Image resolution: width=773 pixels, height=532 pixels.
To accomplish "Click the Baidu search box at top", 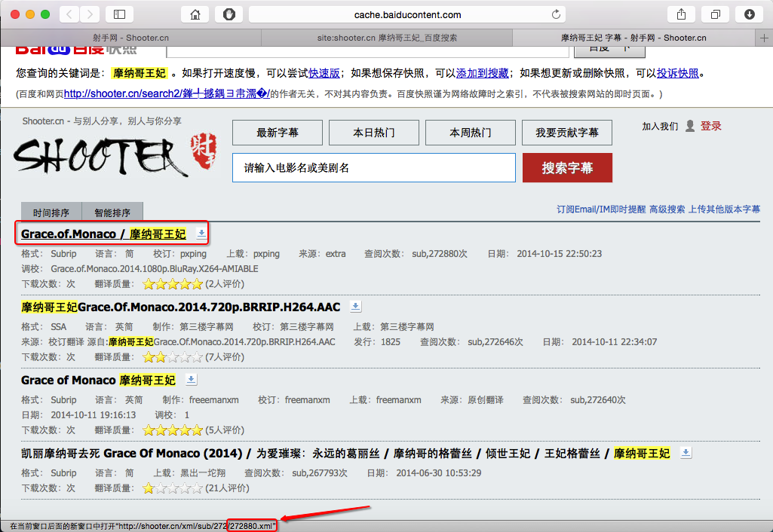I will click(368, 50).
